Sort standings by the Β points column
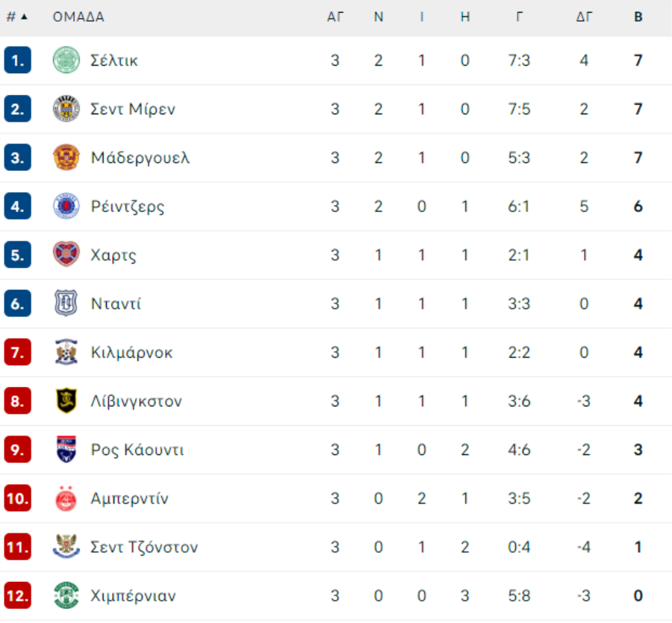Screen dimensions: 672x623 pos(638,16)
